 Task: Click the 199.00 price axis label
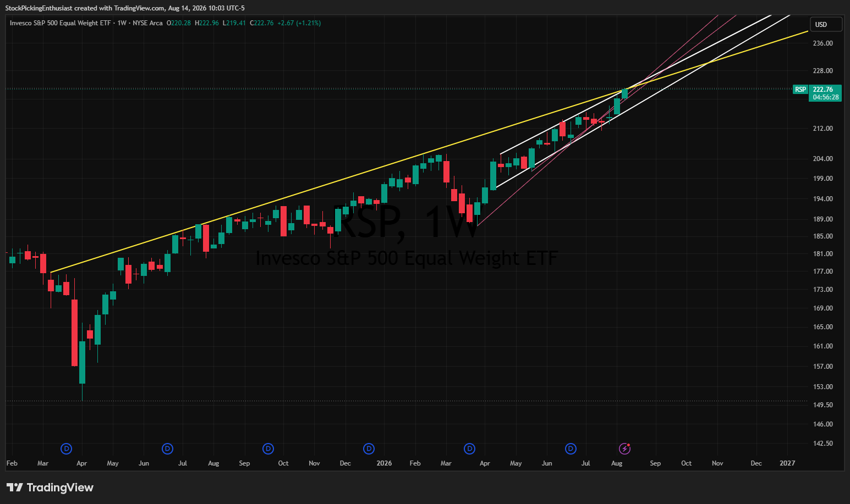click(x=822, y=179)
